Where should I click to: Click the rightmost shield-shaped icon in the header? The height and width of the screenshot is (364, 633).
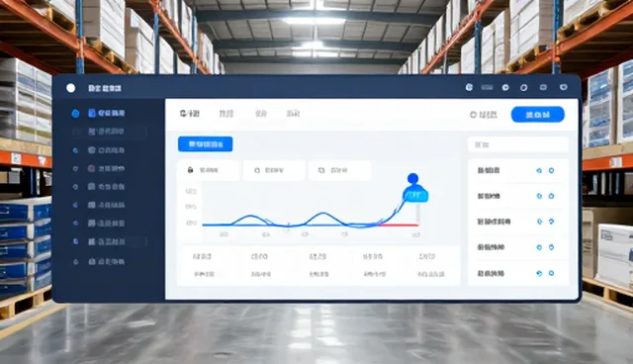click(564, 87)
